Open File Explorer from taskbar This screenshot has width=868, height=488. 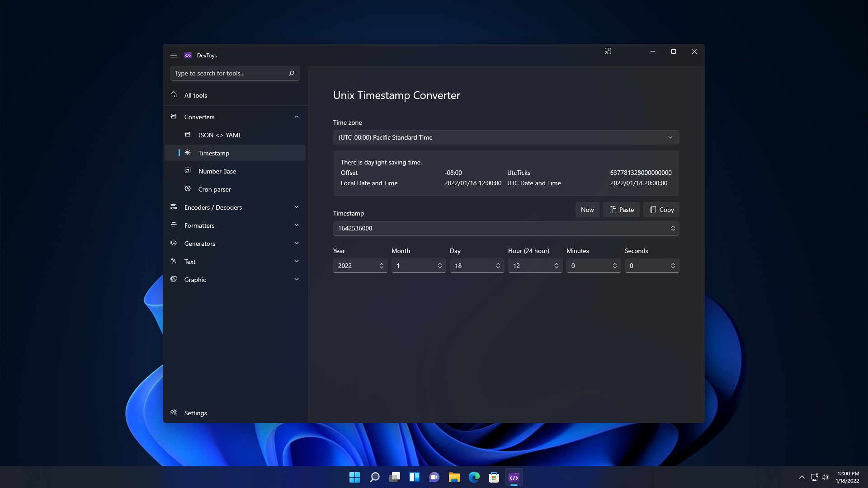(x=454, y=477)
